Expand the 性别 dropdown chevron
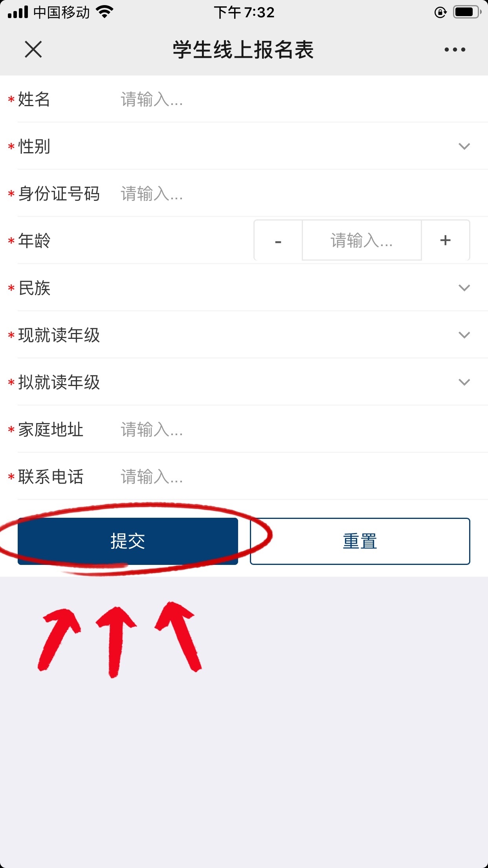 (464, 146)
